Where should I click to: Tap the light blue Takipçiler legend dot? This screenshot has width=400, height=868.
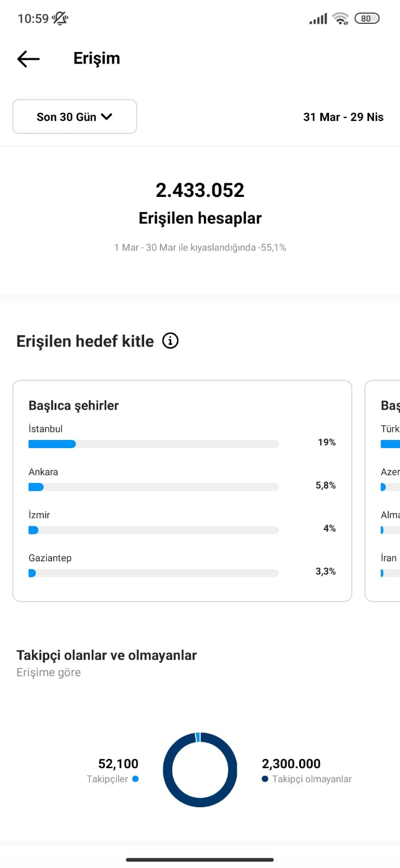(x=136, y=778)
